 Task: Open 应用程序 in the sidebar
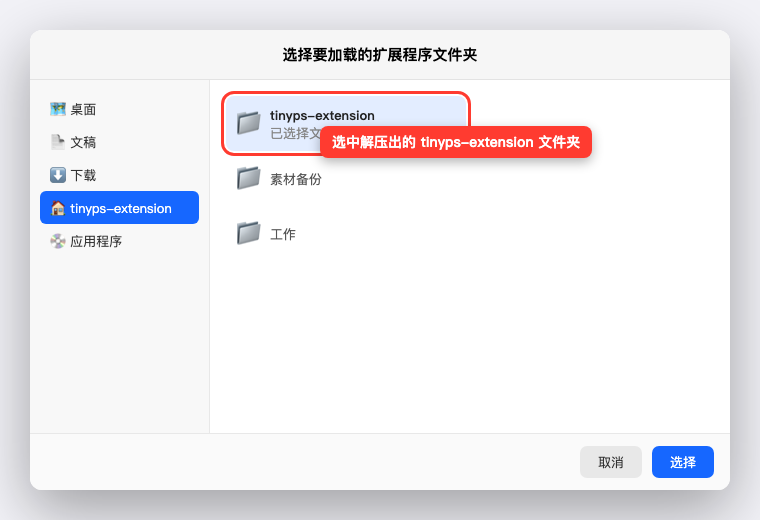[x=119, y=241]
